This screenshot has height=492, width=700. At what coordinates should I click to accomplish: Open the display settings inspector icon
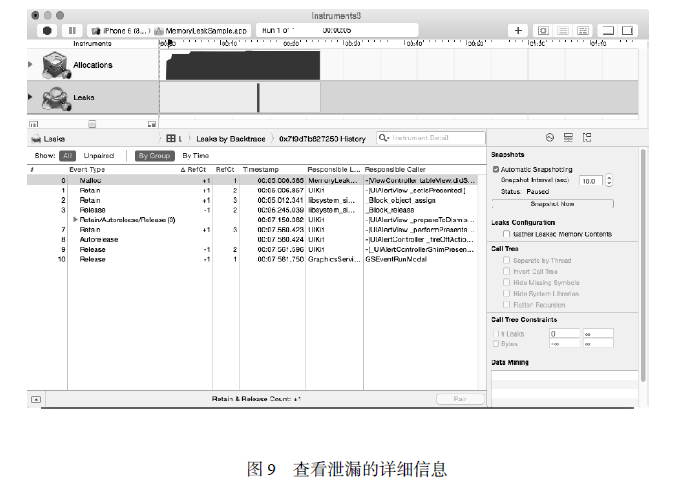coord(568,137)
